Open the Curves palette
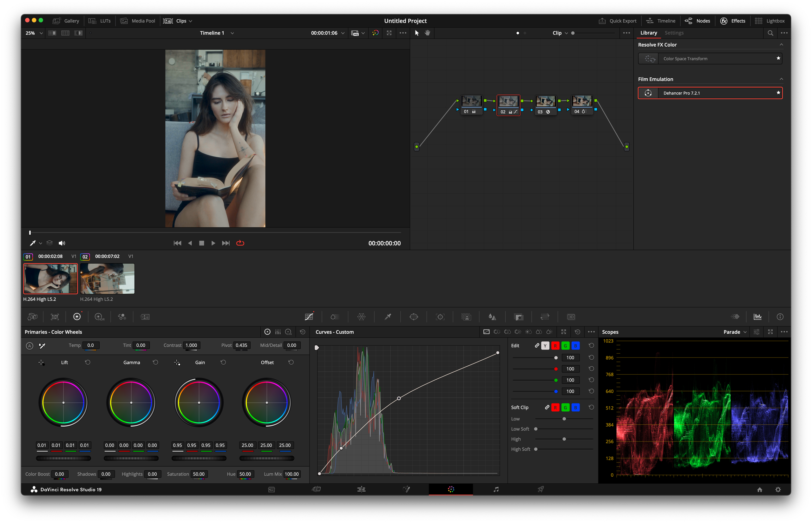Viewport: 812px width, 523px height. pyautogui.click(x=309, y=317)
